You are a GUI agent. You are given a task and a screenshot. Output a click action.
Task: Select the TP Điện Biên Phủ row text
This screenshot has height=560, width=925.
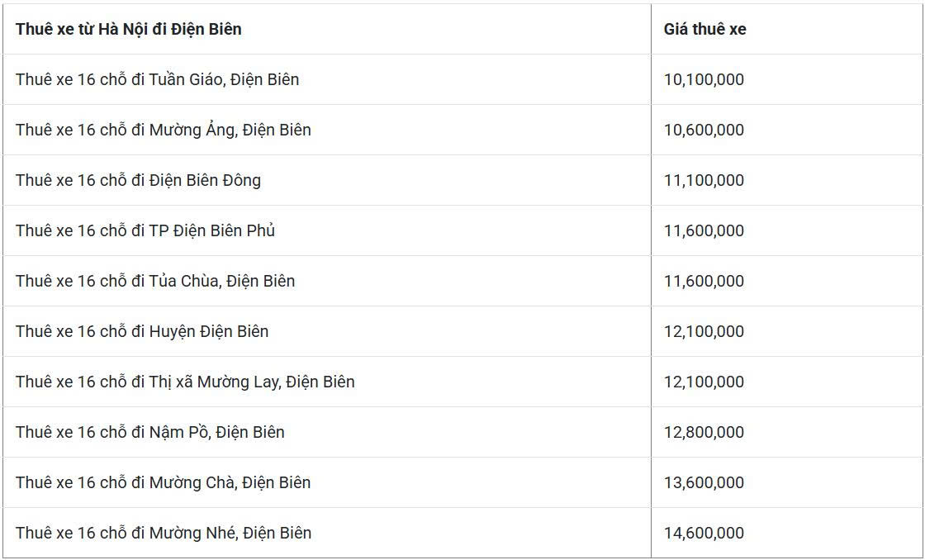click(x=145, y=230)
